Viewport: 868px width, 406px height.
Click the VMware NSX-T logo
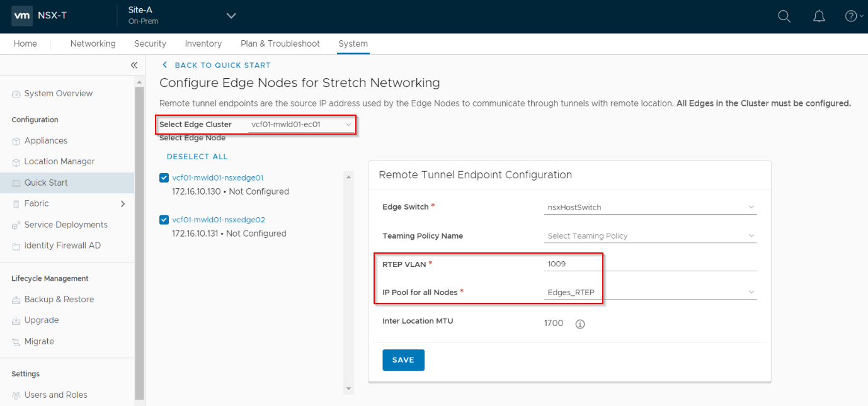tap(23, 16)
